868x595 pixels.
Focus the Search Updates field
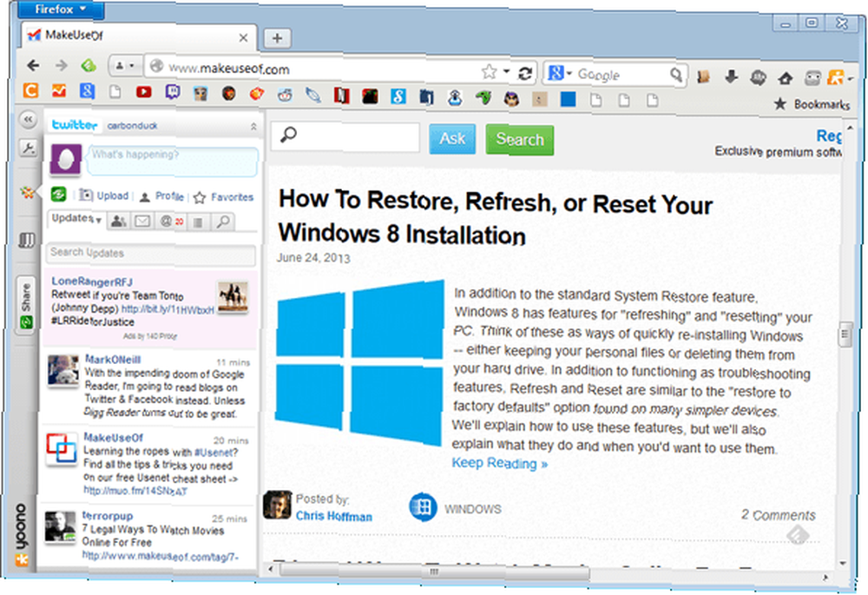click(x=150, y=253)
